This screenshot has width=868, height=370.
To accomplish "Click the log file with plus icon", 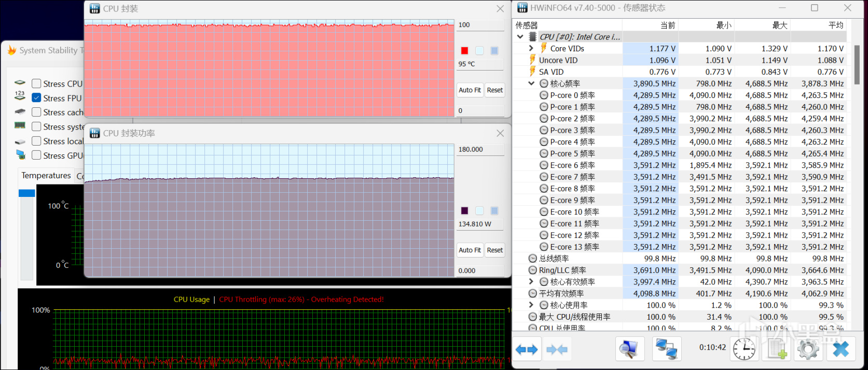I will click(x=777, y=350).
